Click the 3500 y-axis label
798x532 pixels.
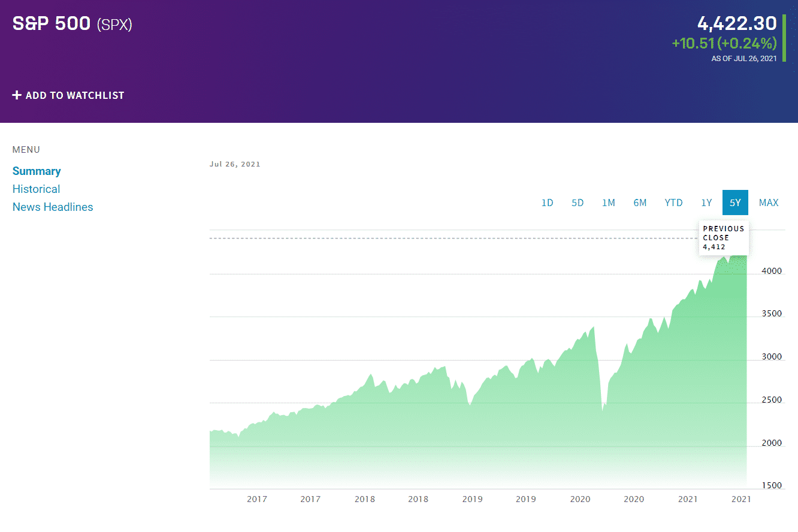(x=772, y=314)
